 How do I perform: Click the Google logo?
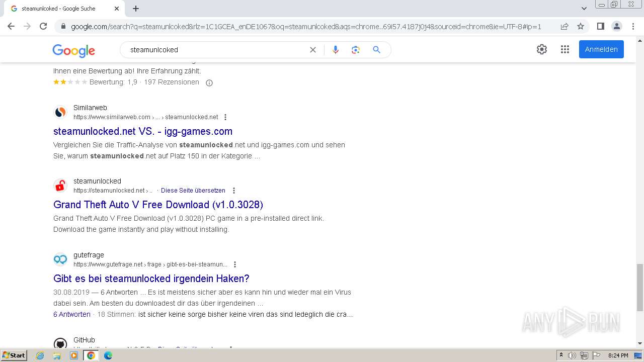[73, 50]
